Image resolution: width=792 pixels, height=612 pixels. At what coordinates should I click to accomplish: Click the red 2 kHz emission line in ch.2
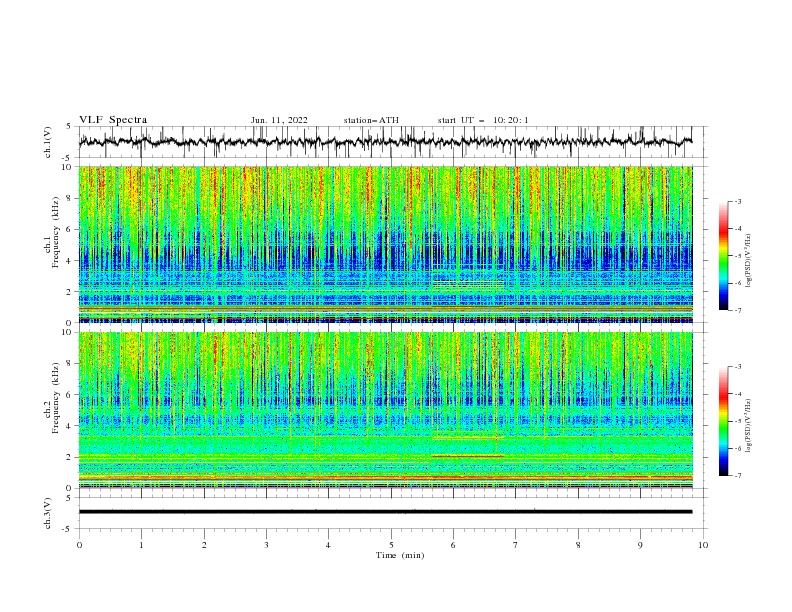point(468,456)
